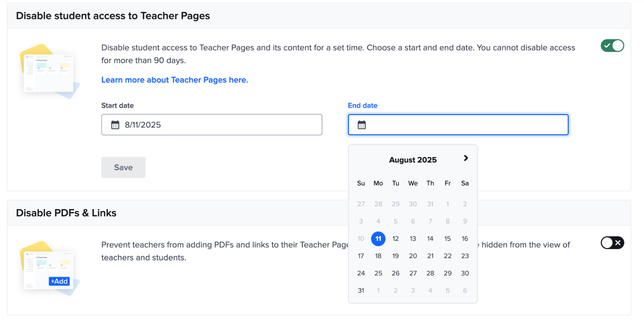644x323 pixels.
Task: Click the Start date calendar icon
Action: pyautogui.click(x=115, y=125)
